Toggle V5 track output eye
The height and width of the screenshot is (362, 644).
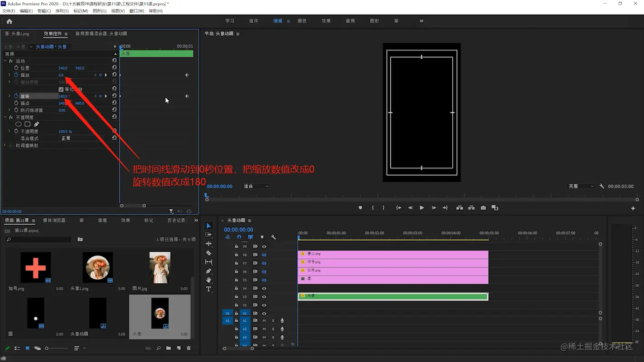click(x=264, y=280)
